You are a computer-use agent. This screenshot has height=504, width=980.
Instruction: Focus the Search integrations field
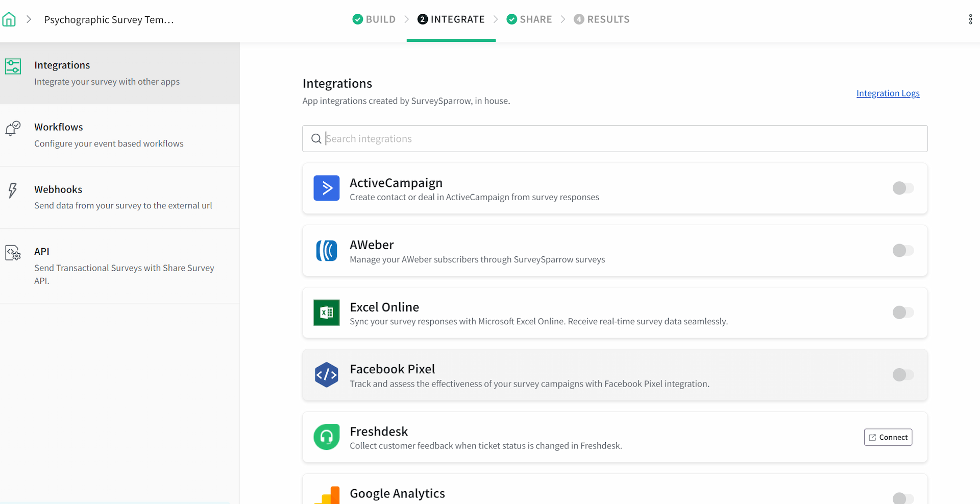615,138
